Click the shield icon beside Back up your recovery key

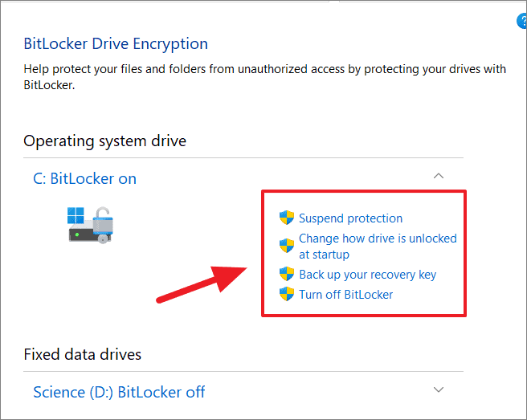(x=287, y=274)
